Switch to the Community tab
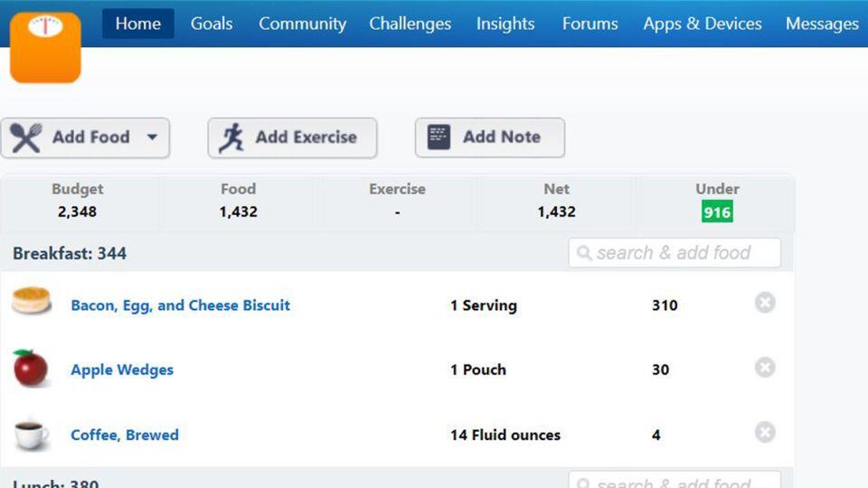 (302, 23)
